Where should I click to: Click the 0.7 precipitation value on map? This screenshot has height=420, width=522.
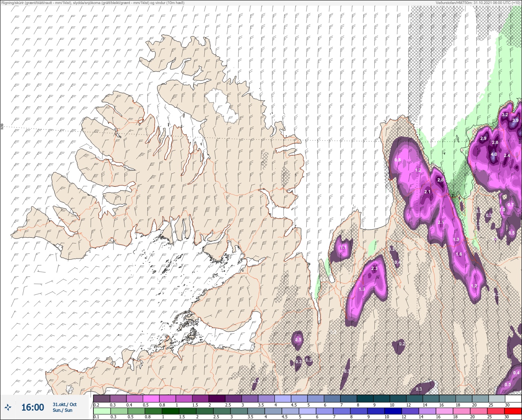(511, 205)
